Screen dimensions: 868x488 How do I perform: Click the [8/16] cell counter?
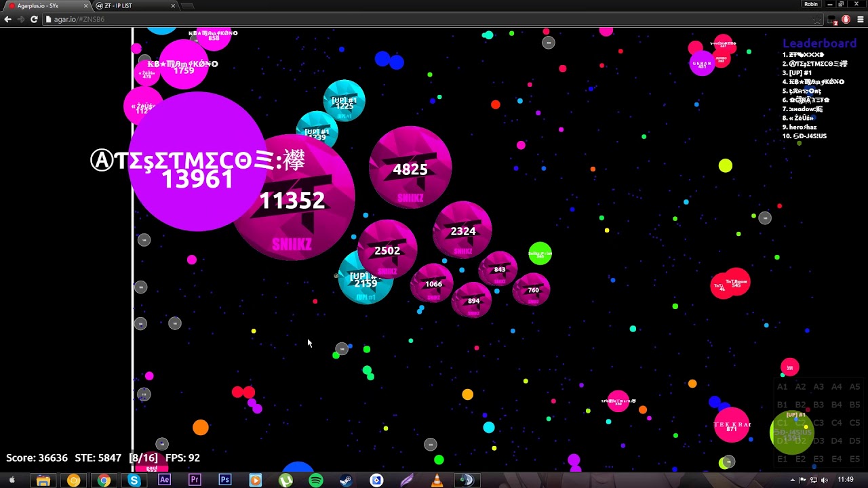tap(144, 458)
